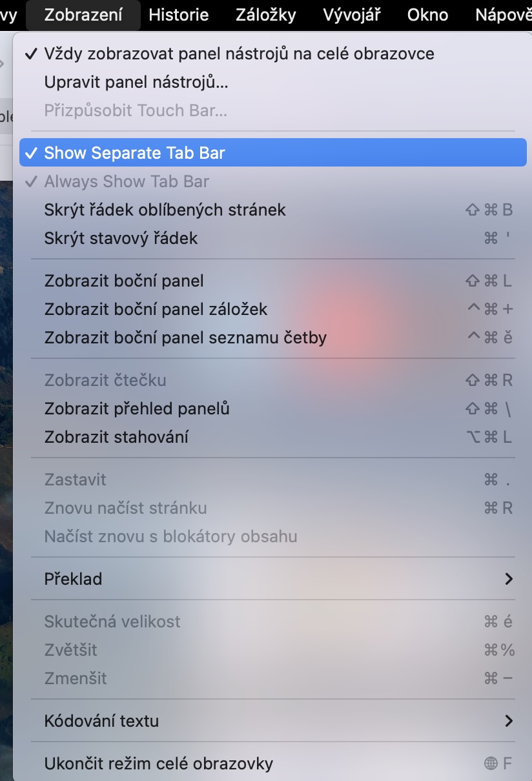Choose Zobrazit boční panel
Screen dimensions: 532x781
click(x=124, y=281)
